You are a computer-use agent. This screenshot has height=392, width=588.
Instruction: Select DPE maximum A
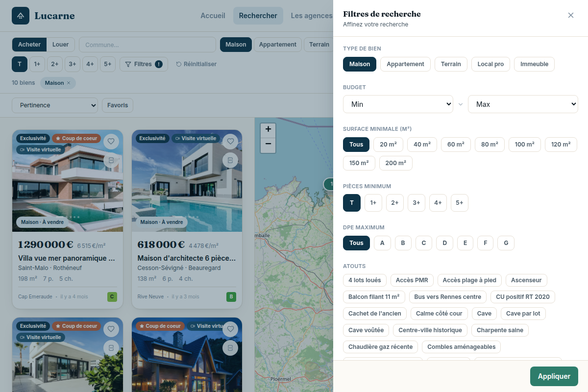coord(382,243)
